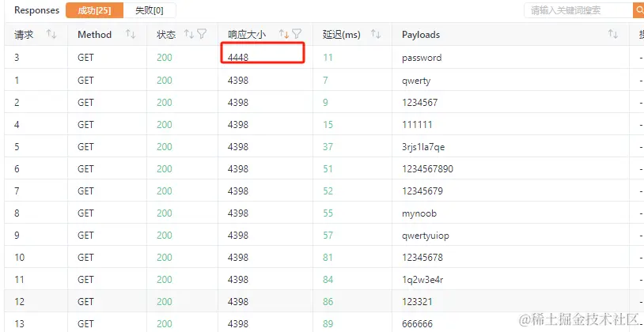Select the row with payload 1234567

click(x=324, y=102)
